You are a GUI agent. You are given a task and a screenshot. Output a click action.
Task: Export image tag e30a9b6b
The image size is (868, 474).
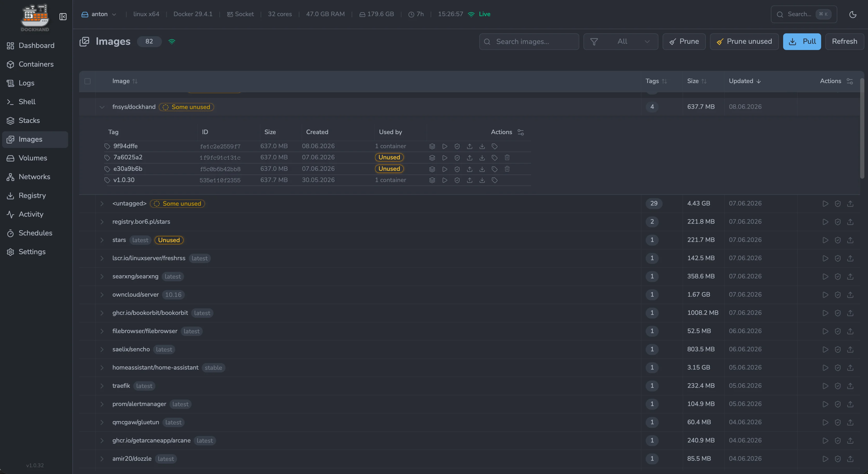click(x=482, y=169)
